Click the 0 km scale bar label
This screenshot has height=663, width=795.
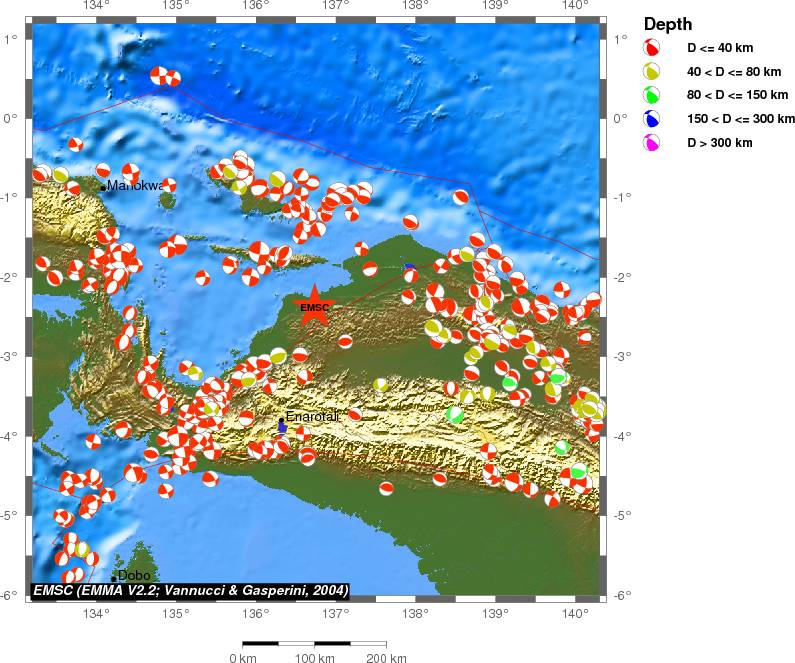click(x=243, y=658)
